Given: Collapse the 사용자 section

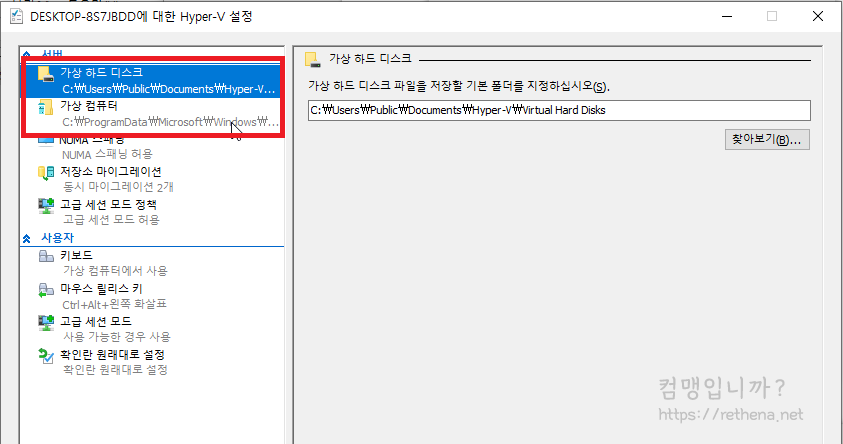Looking at the screenshot, I should (26, 238).
